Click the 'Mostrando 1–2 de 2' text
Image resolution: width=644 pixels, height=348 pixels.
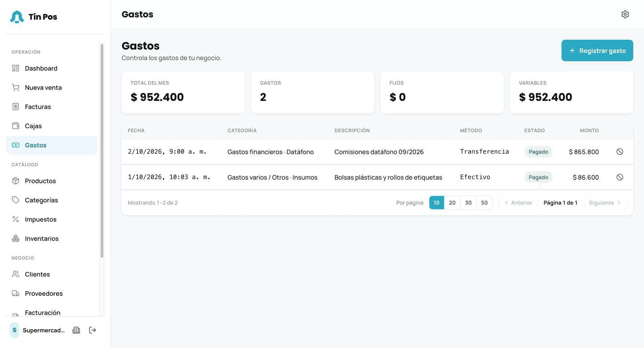coord(153,203)
